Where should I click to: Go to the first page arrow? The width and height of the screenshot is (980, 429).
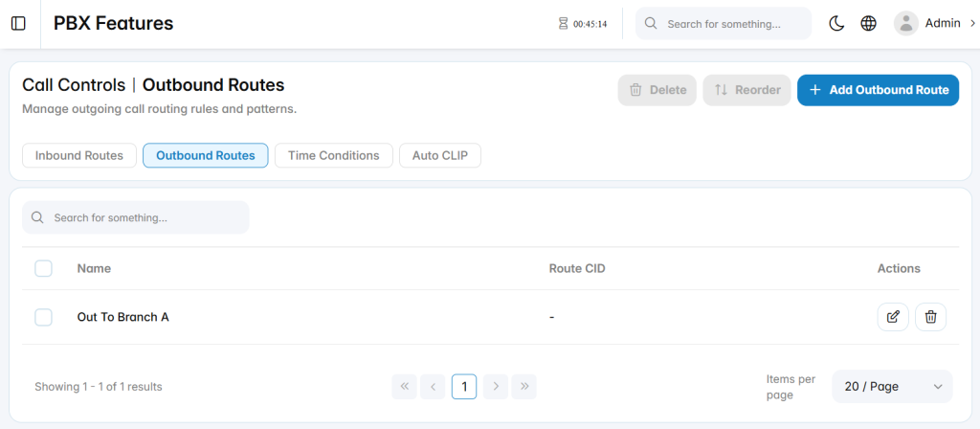tap(405, 387)
